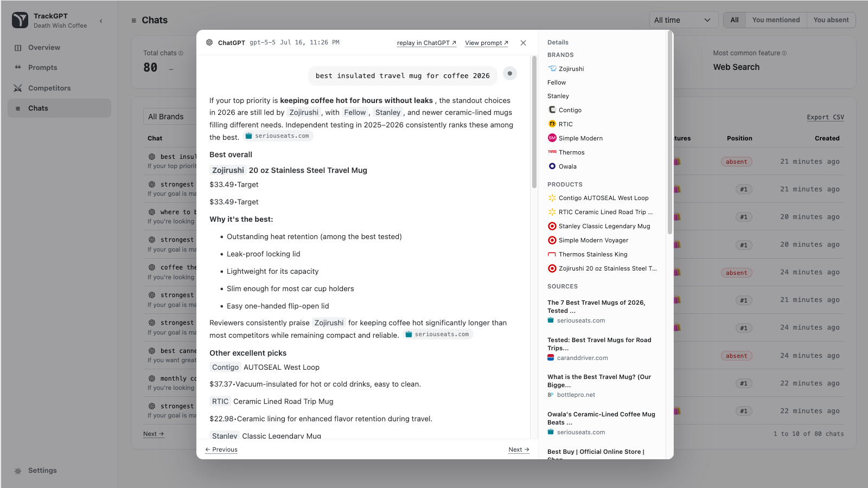Open the All Brands filter dropdown

tap(170, 117)
